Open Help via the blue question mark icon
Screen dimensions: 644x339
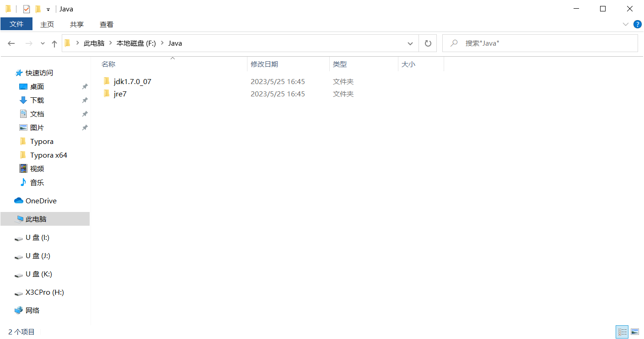pos(638,24)
